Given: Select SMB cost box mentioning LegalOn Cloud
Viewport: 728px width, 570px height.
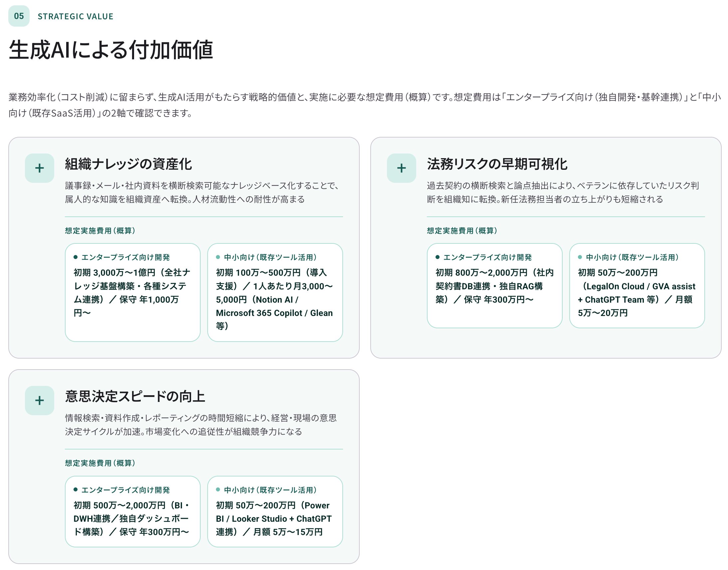Looking at the screenshot, I should [x=637, y=285].
